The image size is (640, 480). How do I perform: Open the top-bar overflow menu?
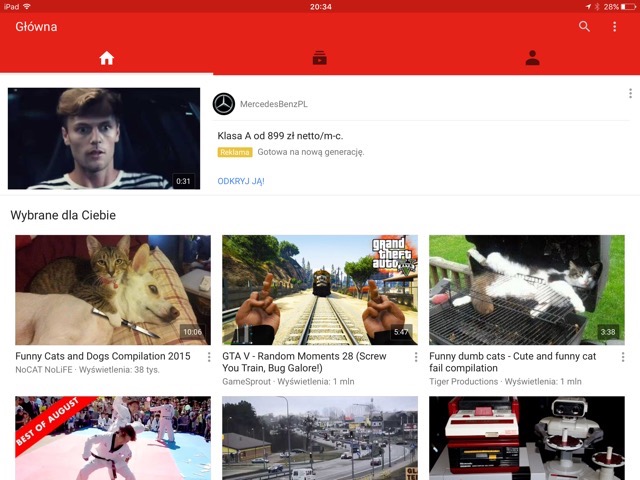point(614,27)
